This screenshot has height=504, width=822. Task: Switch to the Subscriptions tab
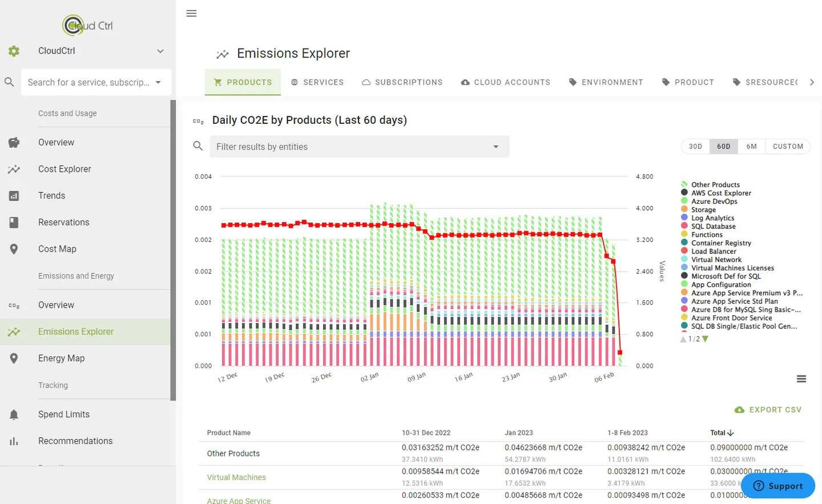(x=402, y=82)
